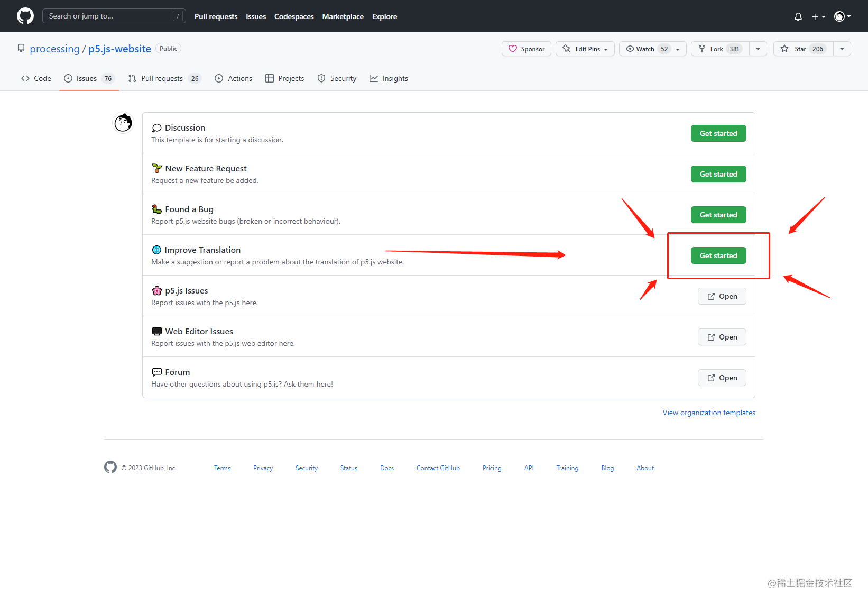Focus the Search or jump to field
The width and height of the screenshot is (868, 604).
(114, 16)
